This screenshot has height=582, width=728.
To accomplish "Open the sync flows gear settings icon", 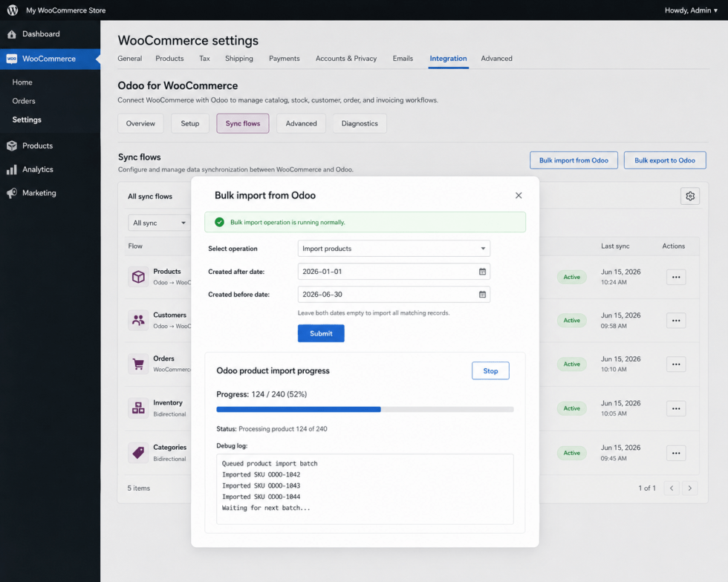I will coord(690,196).
